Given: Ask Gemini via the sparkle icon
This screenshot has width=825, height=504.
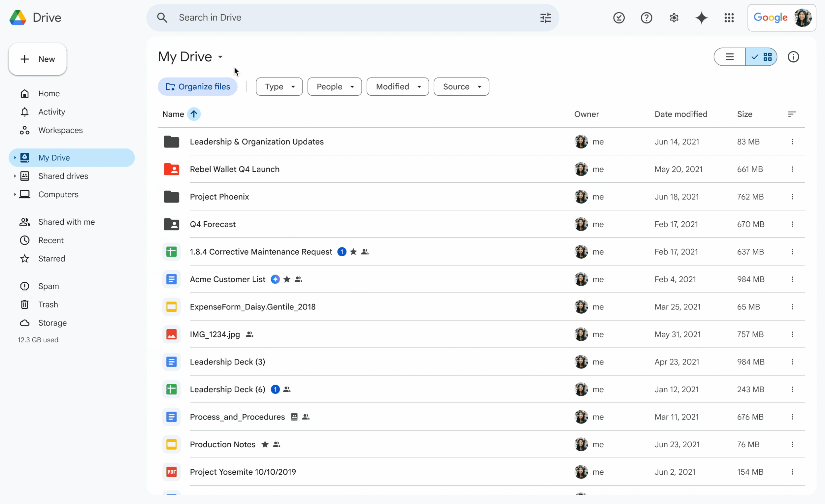Looking at the screenshot, I should 702,18.
